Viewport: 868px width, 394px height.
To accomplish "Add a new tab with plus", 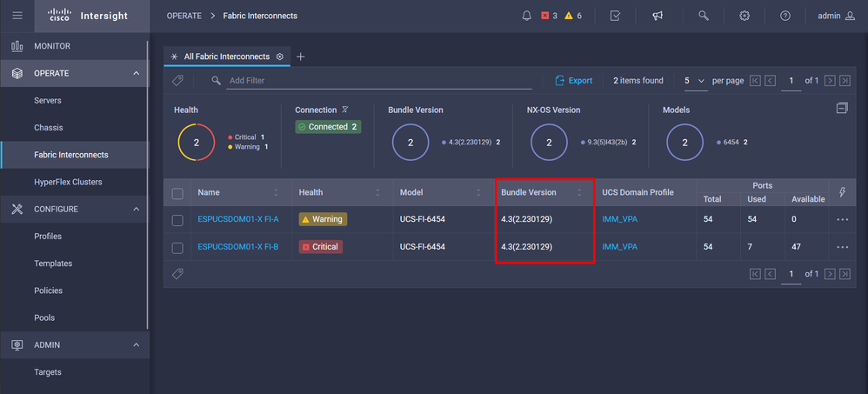I will point(301,57).
